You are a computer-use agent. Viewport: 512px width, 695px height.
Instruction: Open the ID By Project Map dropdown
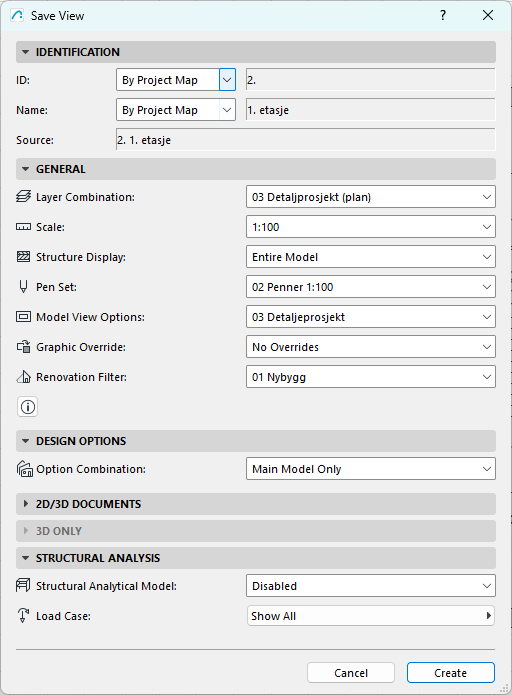point(176,80)
